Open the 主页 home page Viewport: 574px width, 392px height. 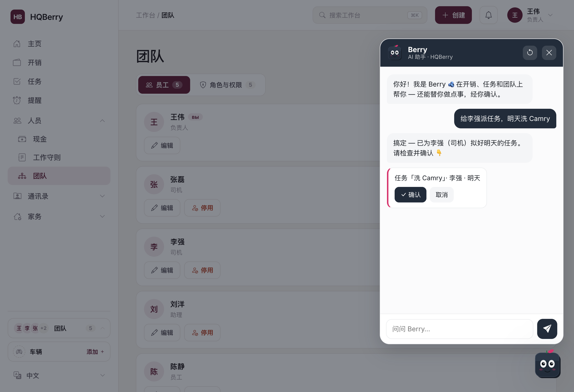[x=59, y=44]
